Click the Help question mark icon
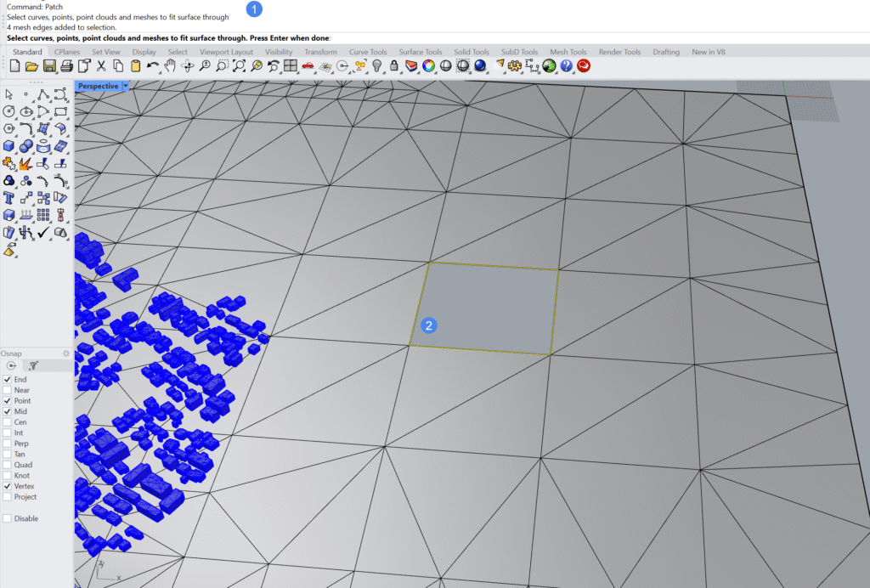870x588 pixels. coord(567,65)
